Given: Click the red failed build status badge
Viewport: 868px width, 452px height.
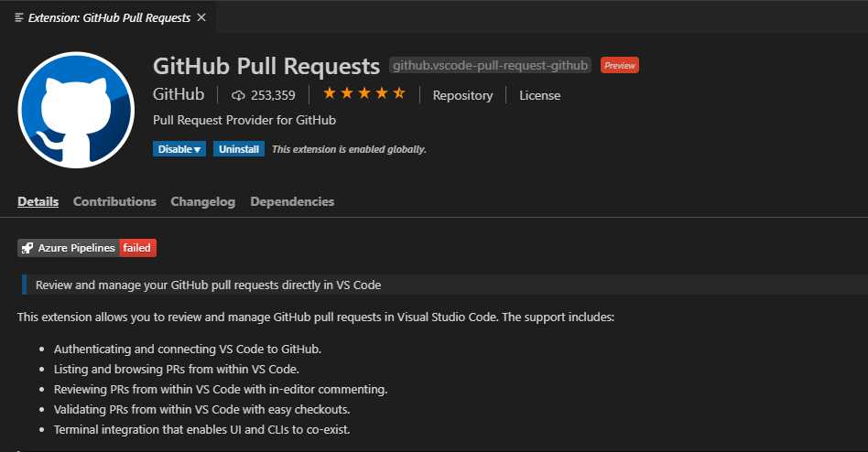Looking at the screenshot, I should (x=137, y=248).
